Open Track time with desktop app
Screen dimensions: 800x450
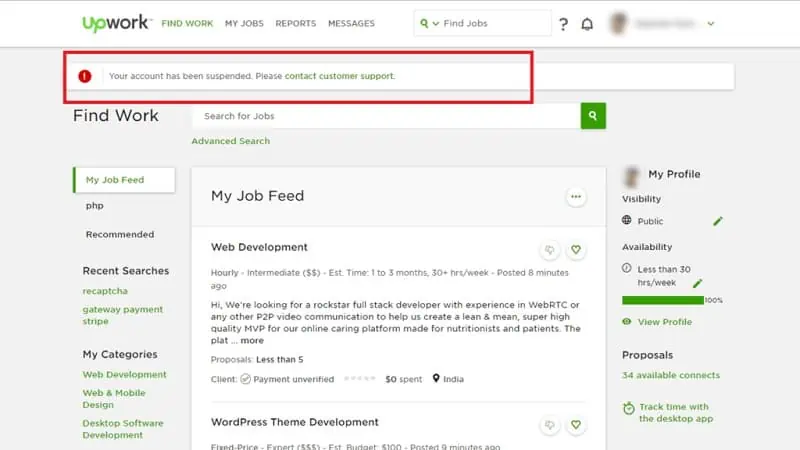(676, 413)
